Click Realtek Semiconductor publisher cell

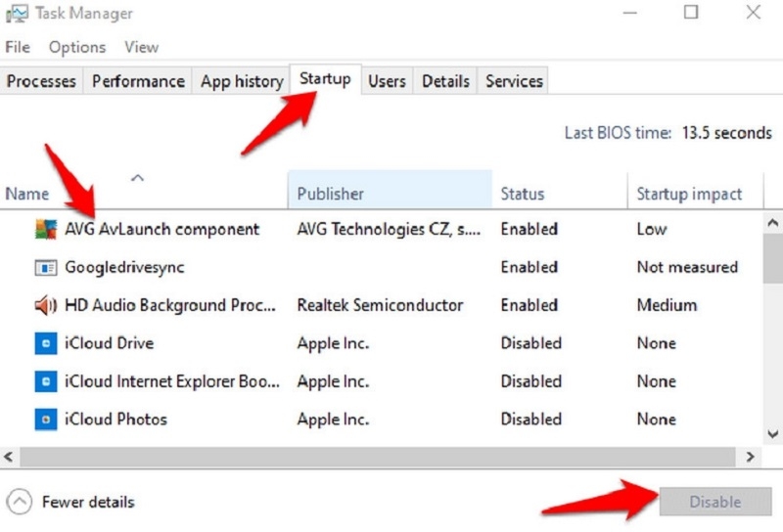click(380, 305)
